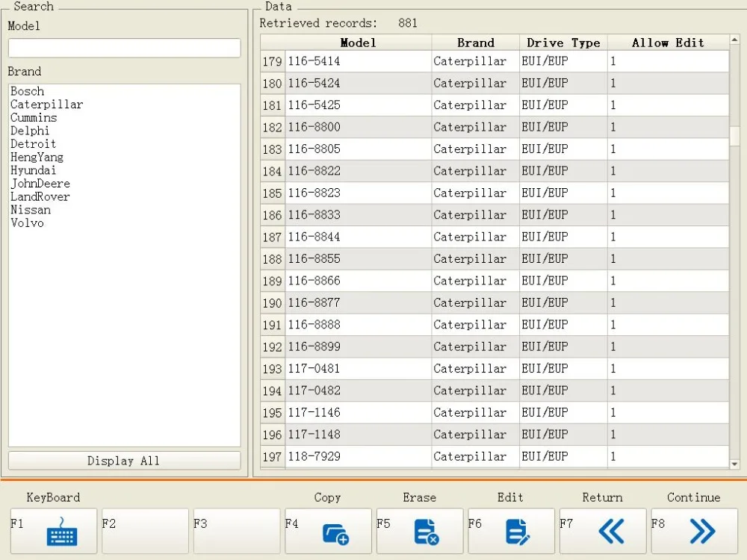Click EUI/EUP drive type cell in row 190
This screenshot has width=747, height=560.
coord(563,303)
